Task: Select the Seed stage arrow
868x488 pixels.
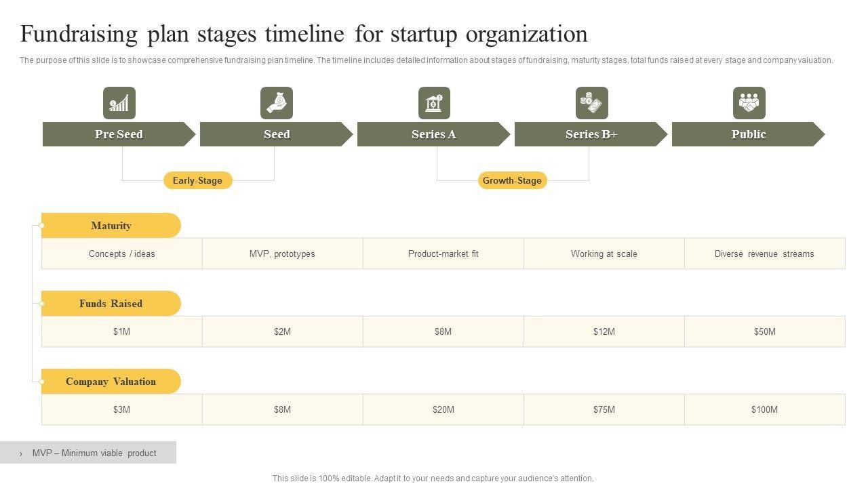Action: 276,134
